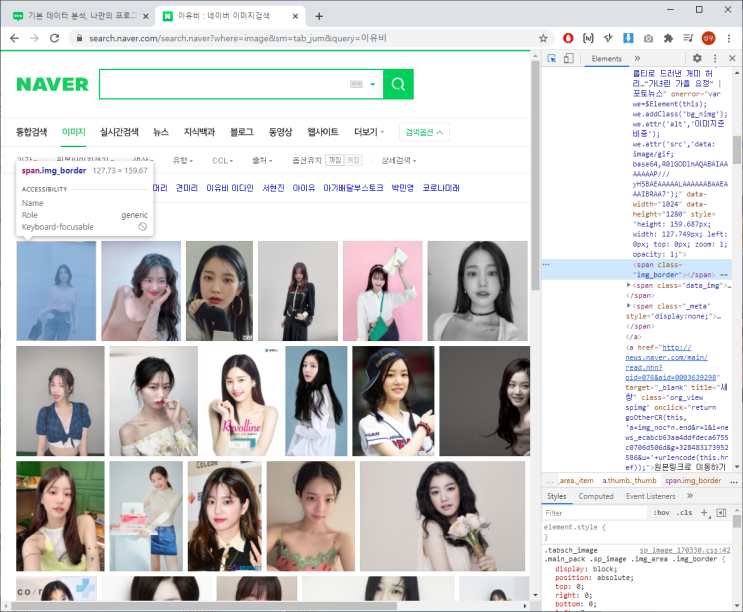This screenshot has height=612, width=743.
Task: Toggle the .cls class editor
Action: [684, 513]
